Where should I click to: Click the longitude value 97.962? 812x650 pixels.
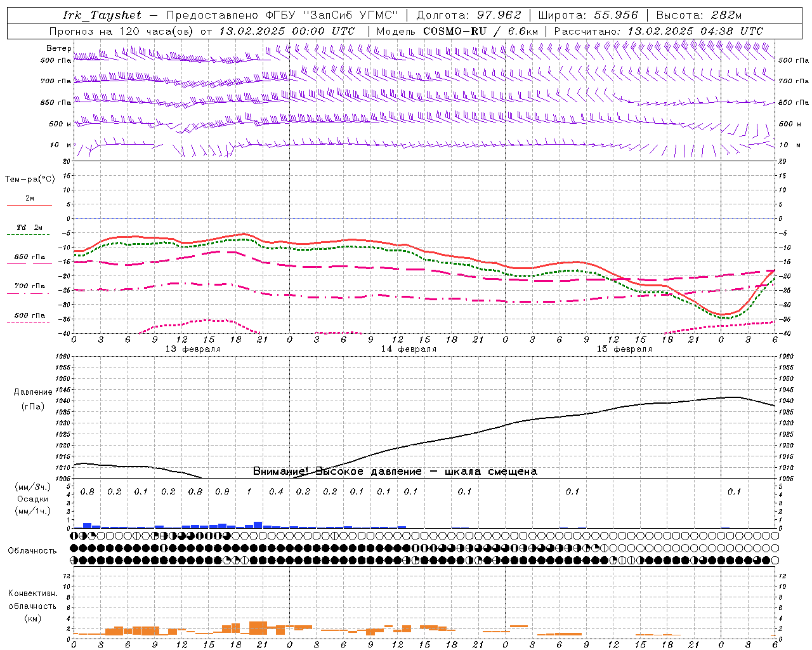tap(499, 15)
